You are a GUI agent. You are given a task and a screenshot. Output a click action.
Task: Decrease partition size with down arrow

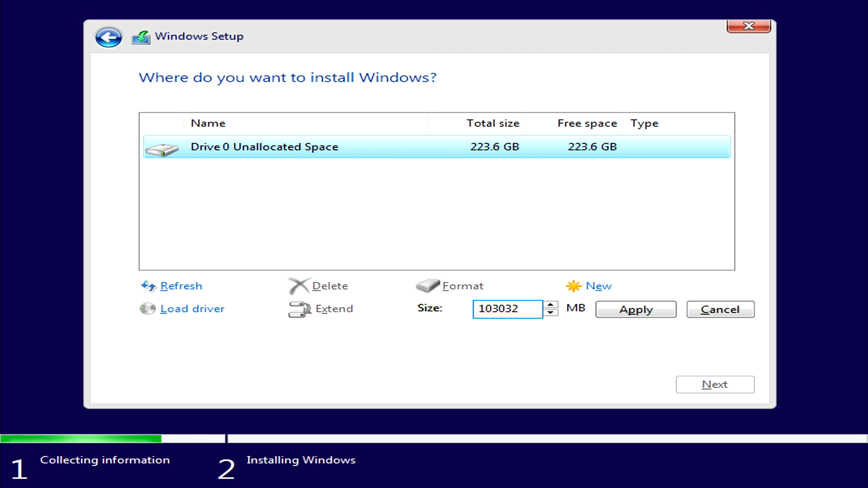pyautogui.click(x=551, y=313)
